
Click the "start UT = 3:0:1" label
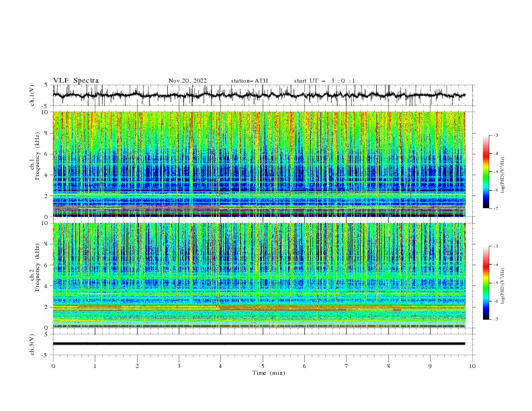point(324,81)
